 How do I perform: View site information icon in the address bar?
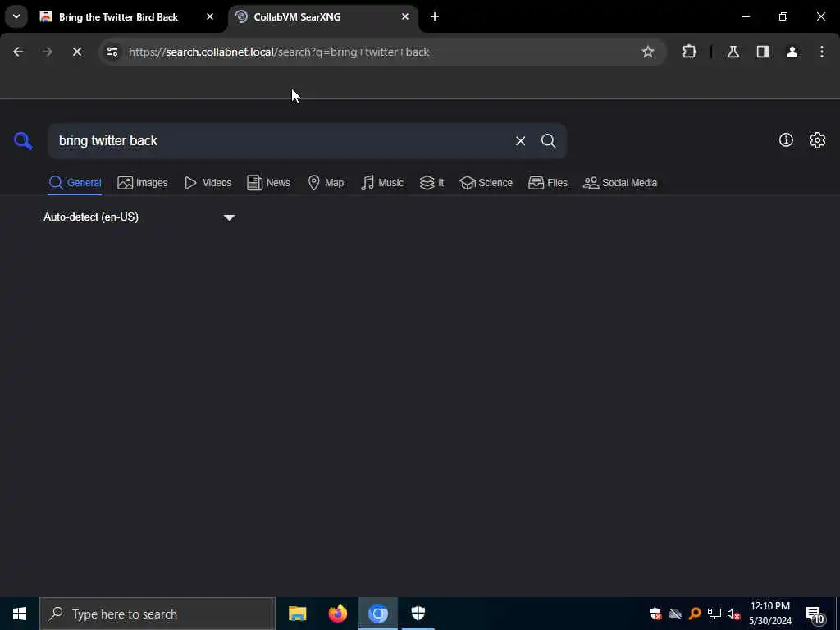coord(112,52)
